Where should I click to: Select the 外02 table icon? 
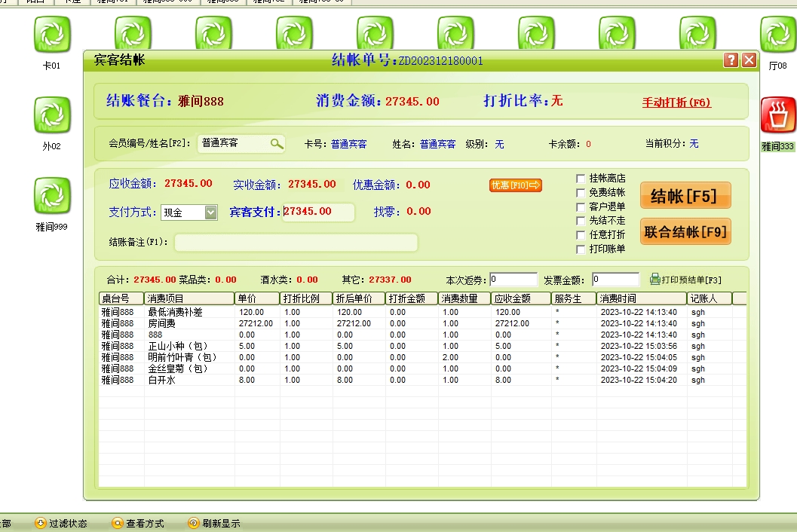coord(51,115)
